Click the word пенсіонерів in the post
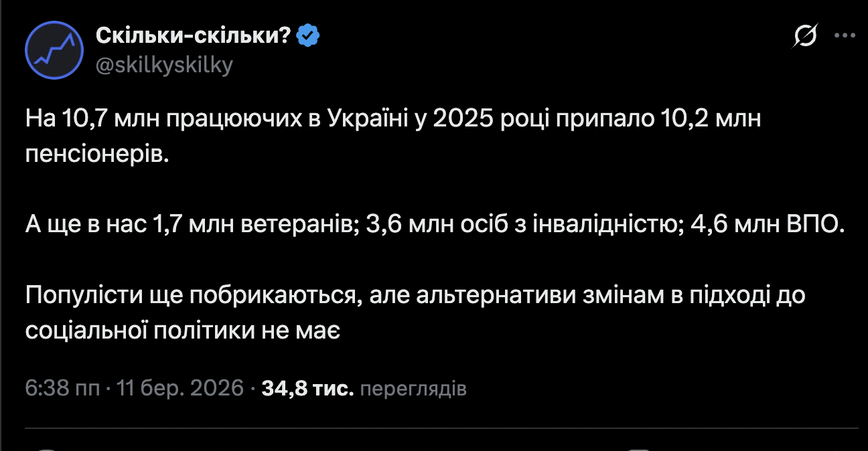The width and height of the screenshot is (868, 451). [x=94, y=153]
